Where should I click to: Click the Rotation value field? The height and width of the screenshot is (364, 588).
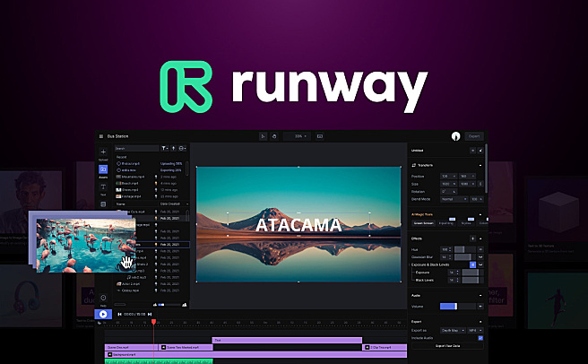coord(448,192)
